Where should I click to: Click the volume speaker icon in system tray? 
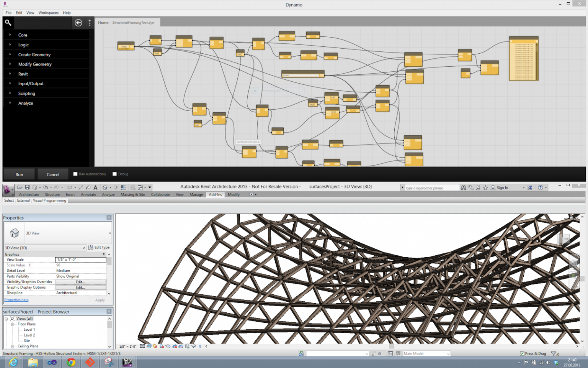(548, 362)
